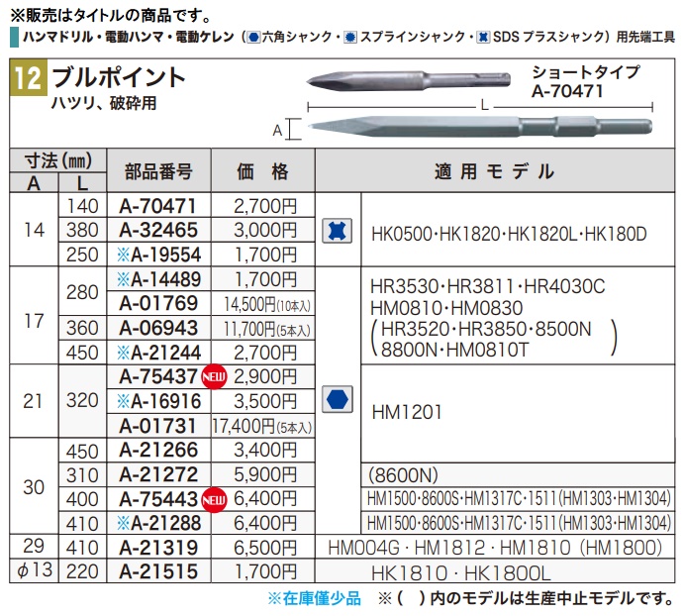Click the short type bull point image

coord(408,80)
